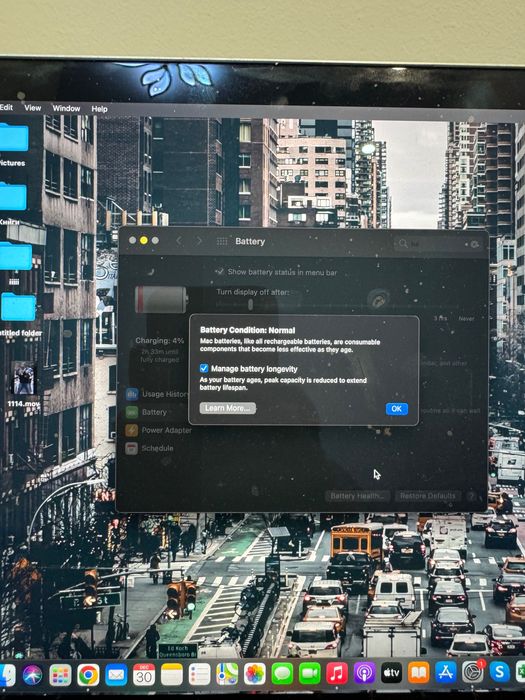The image size is (525, 700).
Task: Select the untitled folder on desktop
Action: click(x=18, y=307)
